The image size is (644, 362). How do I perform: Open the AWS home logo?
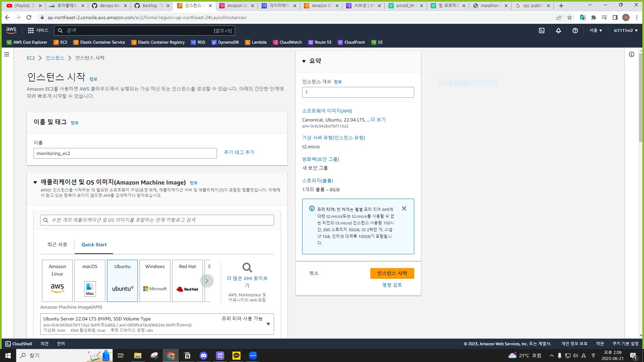pos(11,31)
